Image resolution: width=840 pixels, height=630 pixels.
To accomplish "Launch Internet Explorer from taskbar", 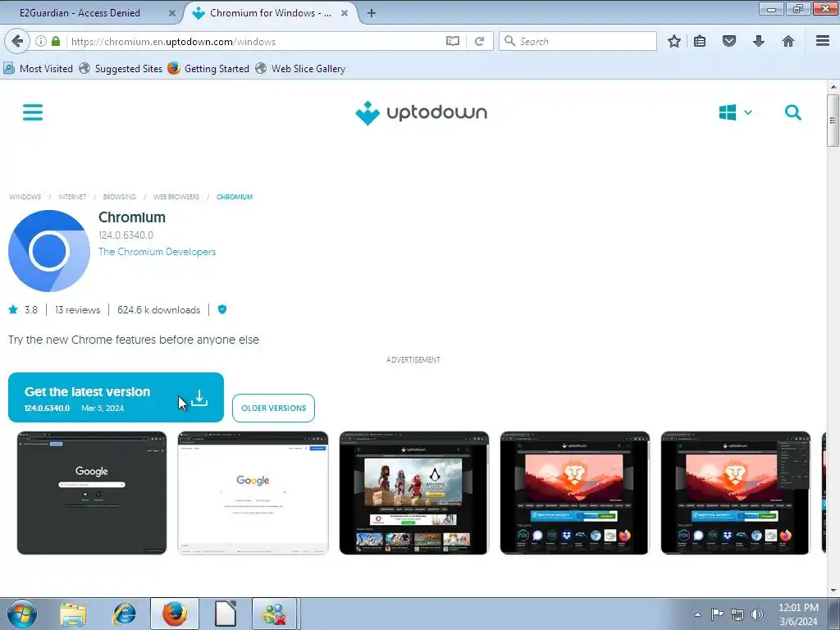I will point(124,614).
